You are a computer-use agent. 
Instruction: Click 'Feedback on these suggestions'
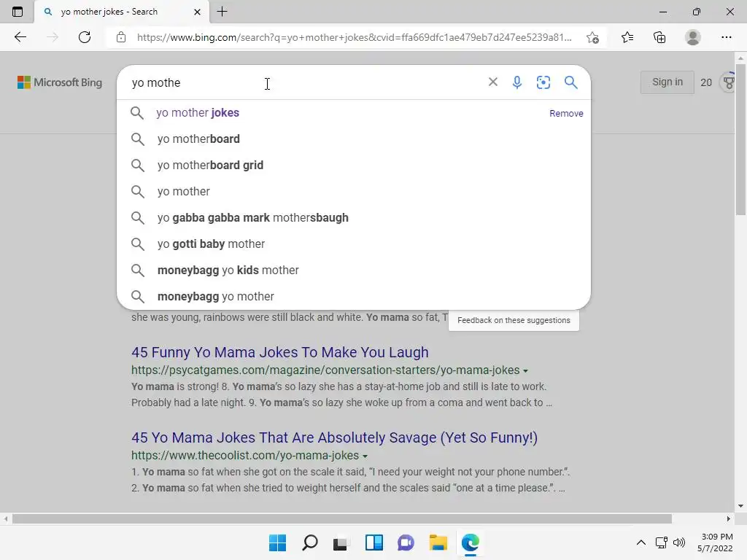click(514, 320)
